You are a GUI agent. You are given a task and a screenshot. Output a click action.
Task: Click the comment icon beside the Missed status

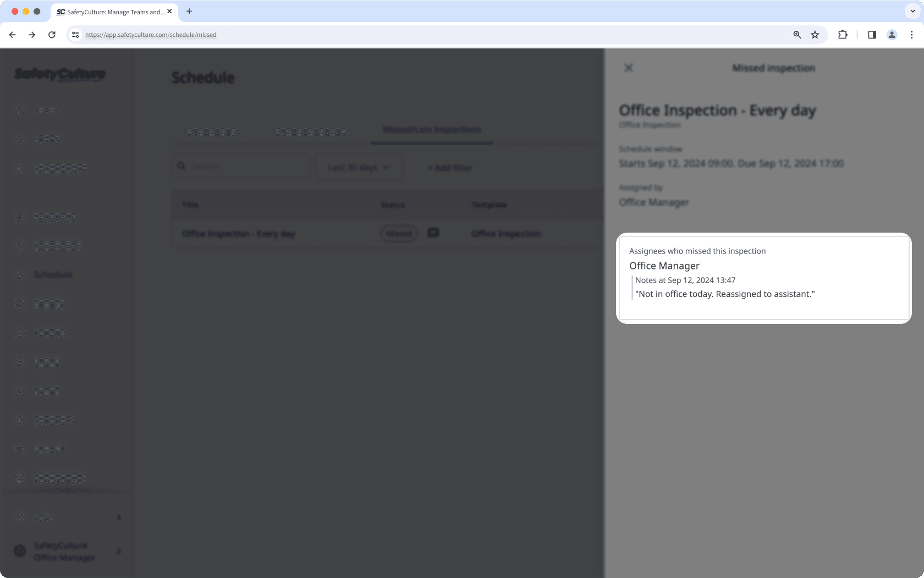433,233
